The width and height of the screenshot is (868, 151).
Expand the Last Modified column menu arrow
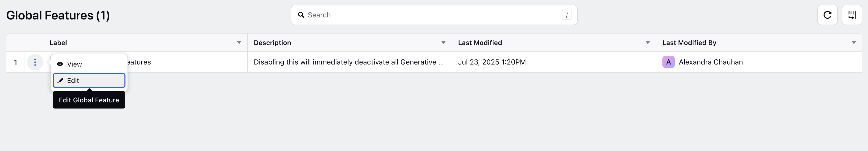[x=648, y=42]
